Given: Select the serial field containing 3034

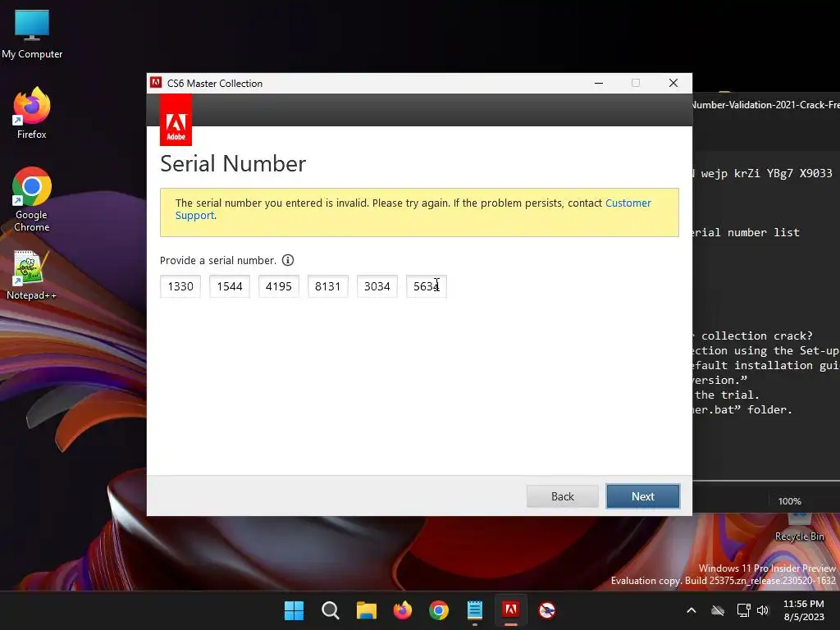Looking at the screenshot, I should click(377, 286).
